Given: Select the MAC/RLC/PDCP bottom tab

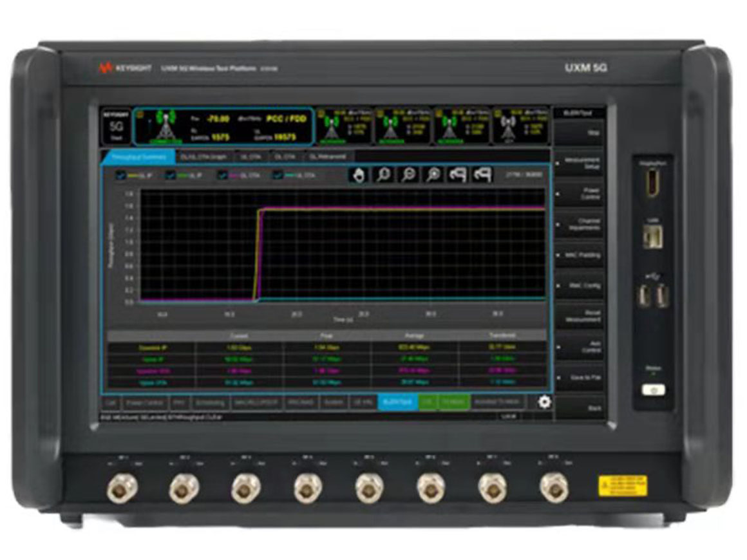Looking at the screenshot, I should [x=257, y=402].
